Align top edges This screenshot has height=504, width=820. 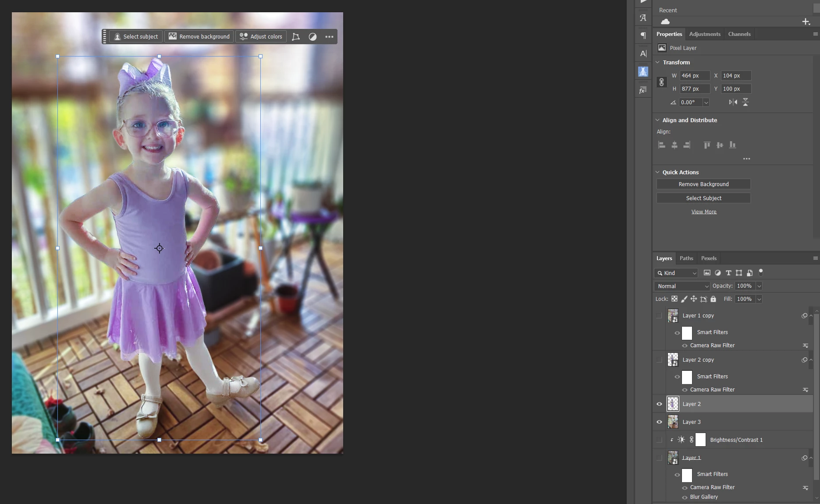coord(707,145)
